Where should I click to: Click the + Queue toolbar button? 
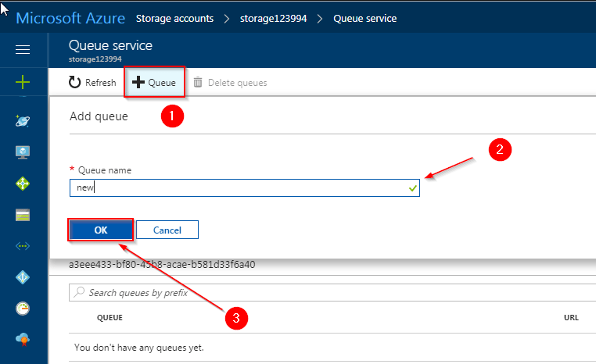click(x=154, y=82)
